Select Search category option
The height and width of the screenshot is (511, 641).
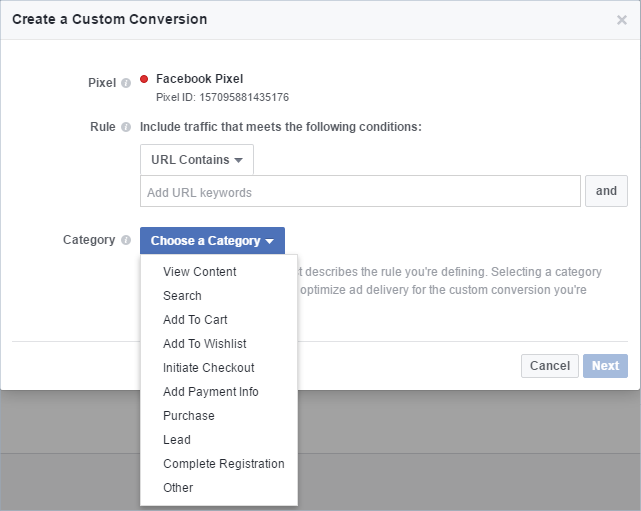coord(219,296)
